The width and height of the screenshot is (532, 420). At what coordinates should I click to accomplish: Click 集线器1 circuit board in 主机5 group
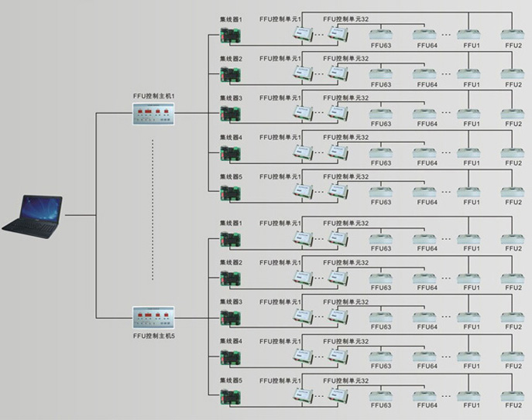coord(230,240)
